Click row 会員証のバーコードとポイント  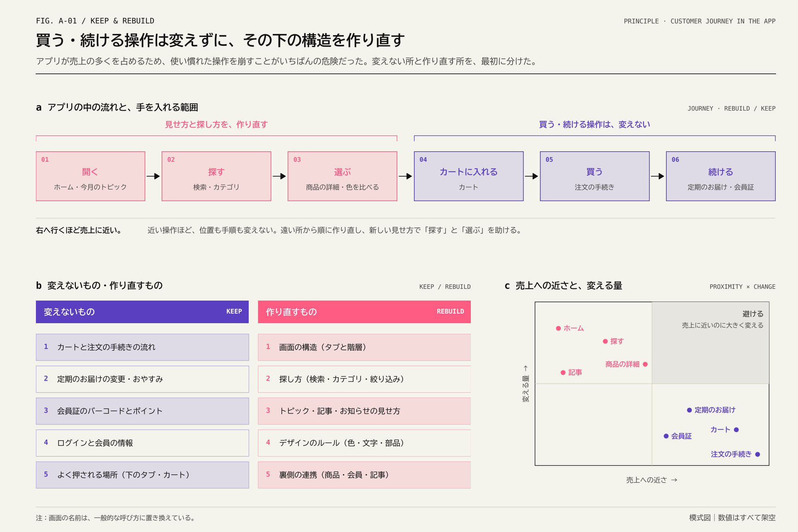[x=142, y=411]
